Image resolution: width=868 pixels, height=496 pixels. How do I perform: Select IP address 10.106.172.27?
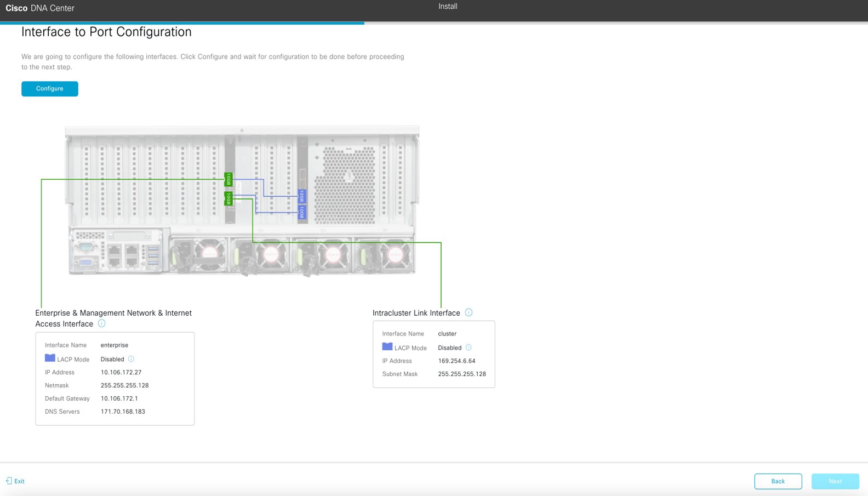pyautogui.click(x=121, y=372)
